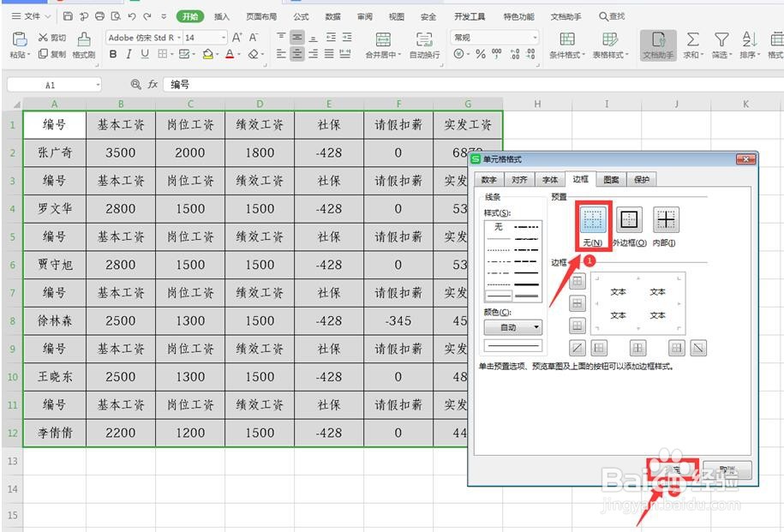Viewport: 784px width, 532px height.
Task: Click the 取消 cancel button
Action: [x=727, y=470]
